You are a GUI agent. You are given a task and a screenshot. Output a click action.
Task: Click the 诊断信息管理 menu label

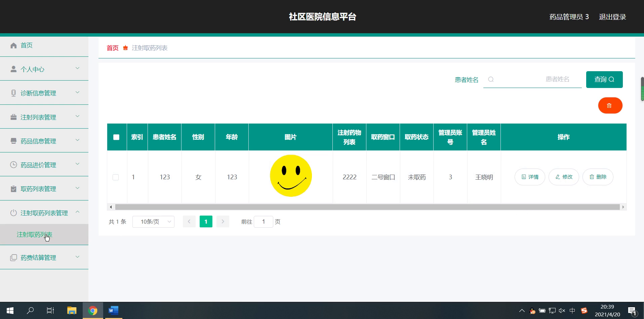(38, 93)
